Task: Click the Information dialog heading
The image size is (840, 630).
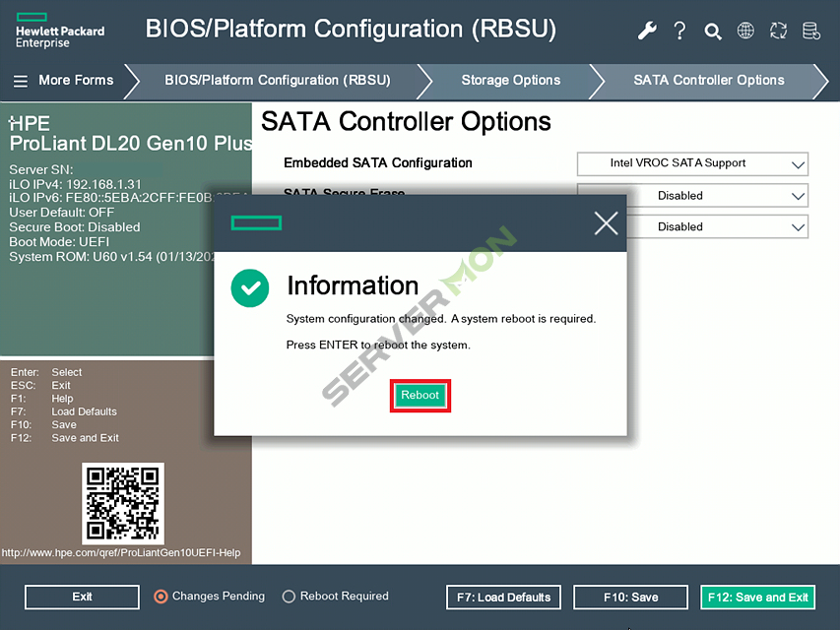Action: (x=353, y=285)
